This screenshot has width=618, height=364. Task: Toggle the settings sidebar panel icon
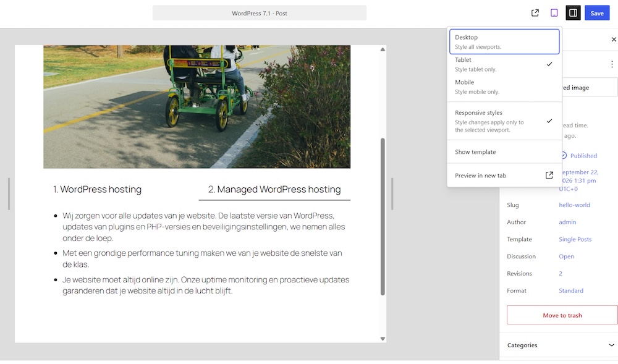coord(573,13)
